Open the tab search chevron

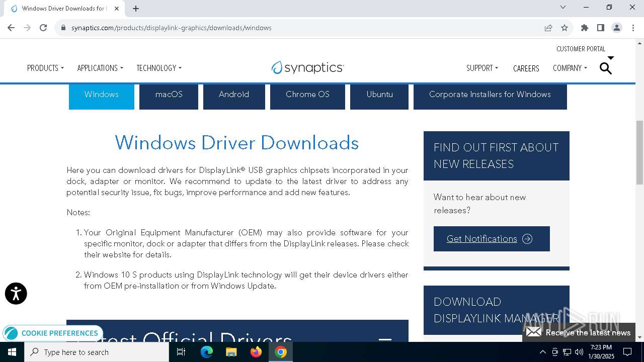click(x=563, y=7)
